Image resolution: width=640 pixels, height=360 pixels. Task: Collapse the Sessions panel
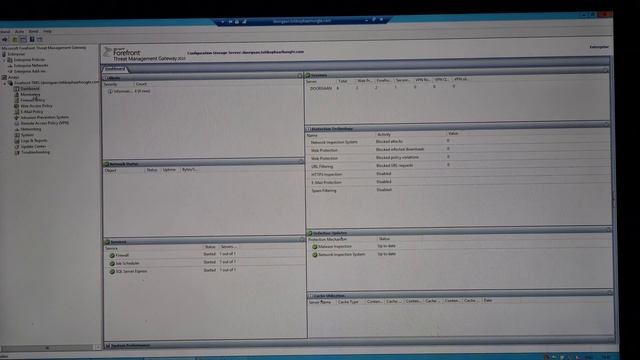[x=605, y=70]
